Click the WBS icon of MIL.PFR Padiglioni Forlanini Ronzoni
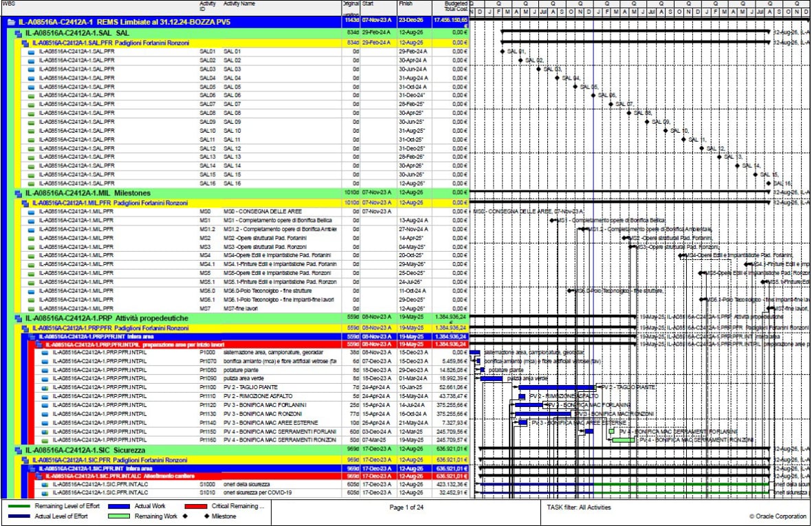Image resolution: width=812 pixels, height=526 pixels. (25, 203)
